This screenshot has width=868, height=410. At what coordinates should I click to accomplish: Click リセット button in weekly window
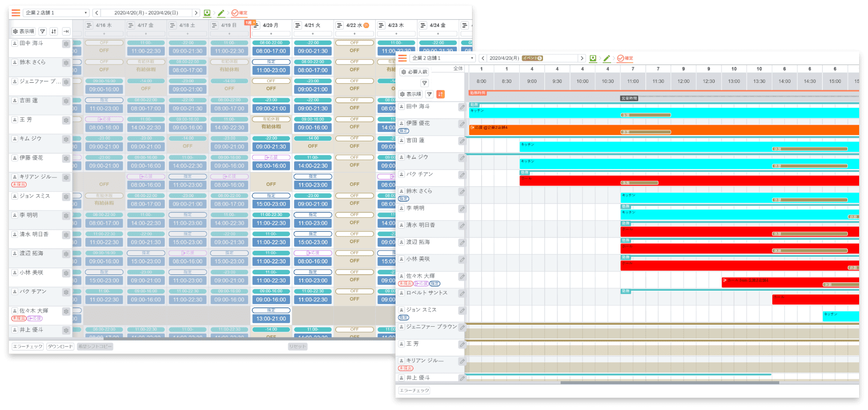[x=298, y=346]
